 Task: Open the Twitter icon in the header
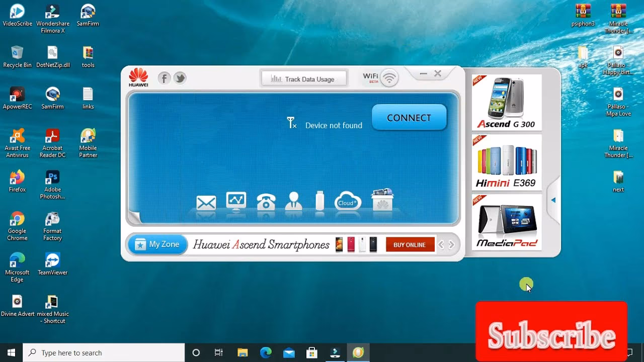[180, 78]
